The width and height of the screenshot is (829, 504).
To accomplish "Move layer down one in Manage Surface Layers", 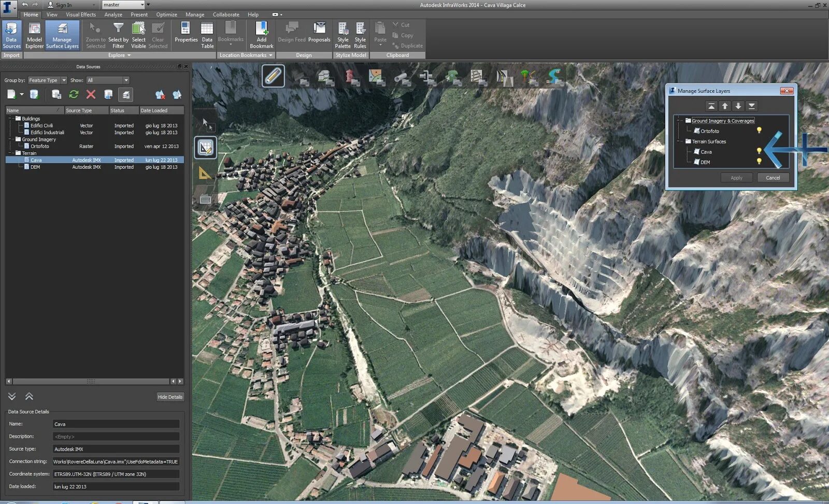I will click(x=738, y=106).
